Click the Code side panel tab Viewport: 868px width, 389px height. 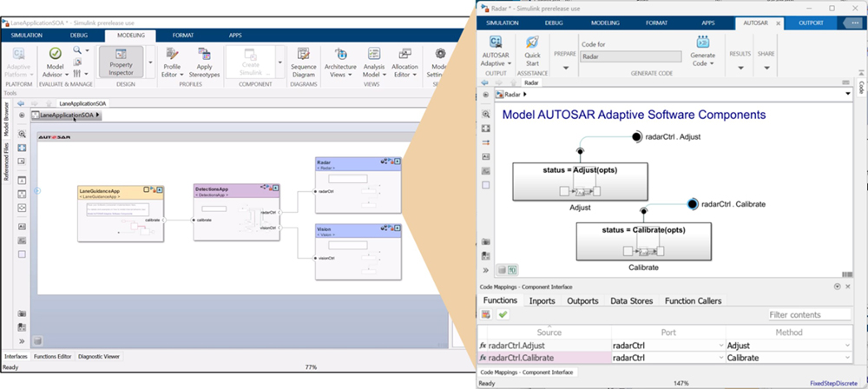click(861, 87)
